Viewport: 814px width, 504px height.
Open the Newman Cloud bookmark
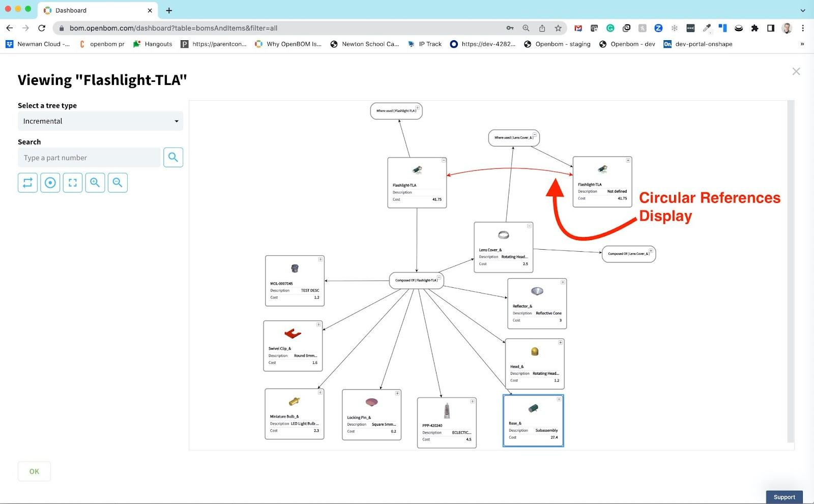[x=38, y=44]
